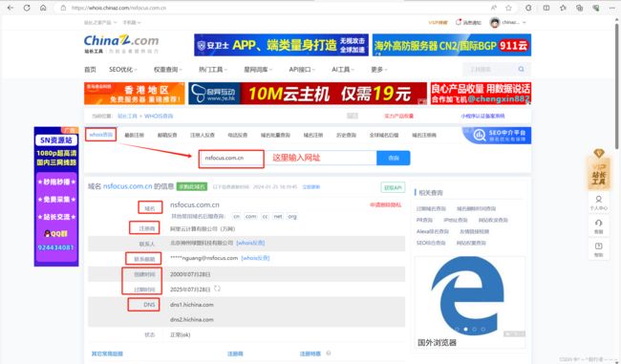
Task: Click the 获取API button
Action: [x=393, y=187]
